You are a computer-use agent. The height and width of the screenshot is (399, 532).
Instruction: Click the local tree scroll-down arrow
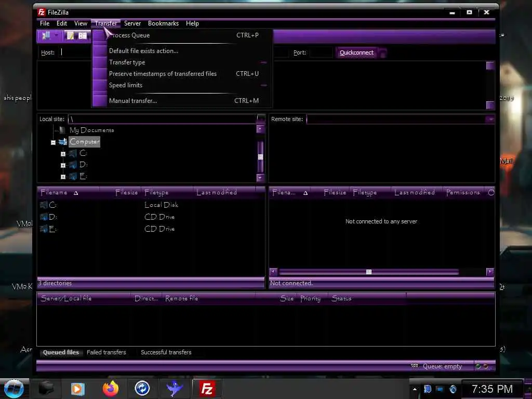260,178
